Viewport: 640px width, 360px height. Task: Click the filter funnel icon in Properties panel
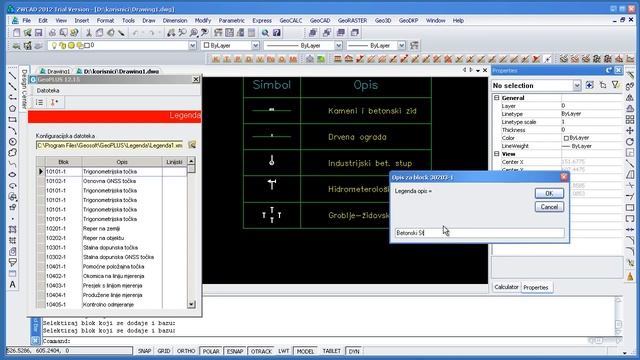616,85
